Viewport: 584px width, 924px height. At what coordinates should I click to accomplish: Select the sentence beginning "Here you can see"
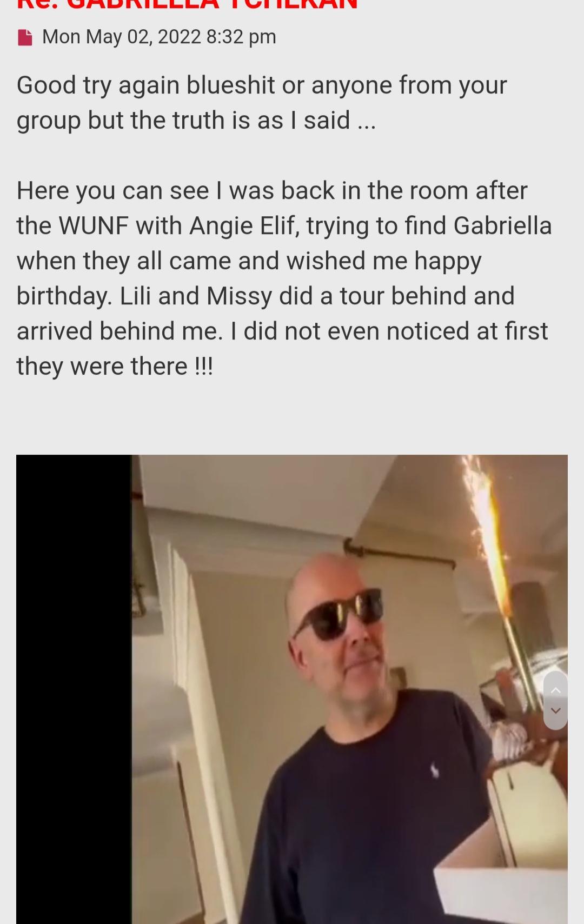coord(284,243)
